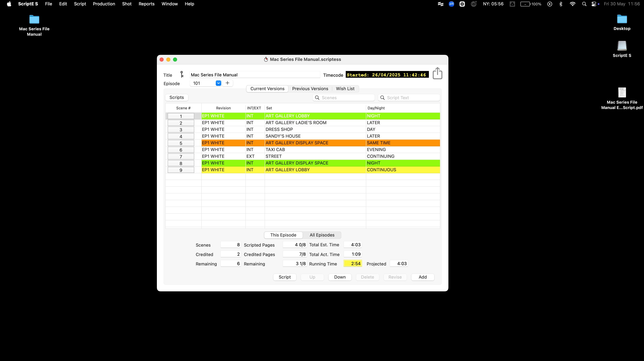
Task: Open Spotlight search in the menu bar
Action: 584,4
